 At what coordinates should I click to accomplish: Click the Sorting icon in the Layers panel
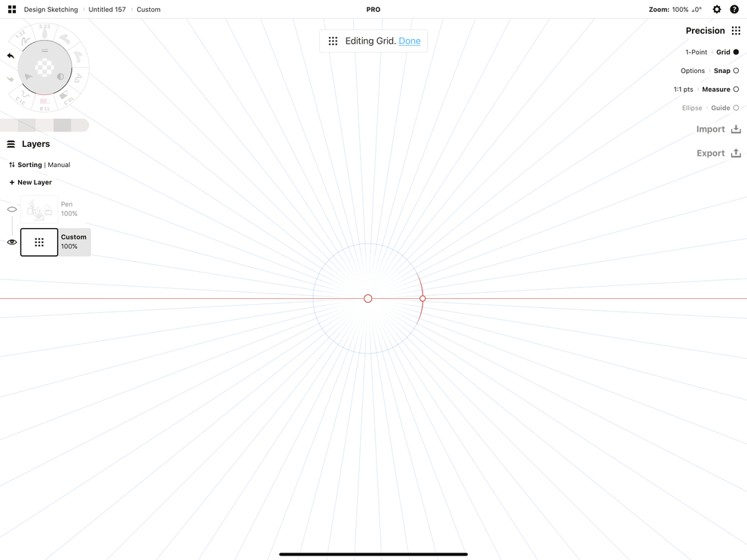(11, 164)
